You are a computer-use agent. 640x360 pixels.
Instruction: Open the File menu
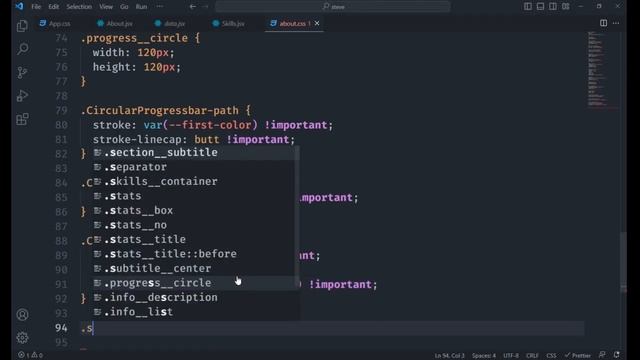(36, 7)
